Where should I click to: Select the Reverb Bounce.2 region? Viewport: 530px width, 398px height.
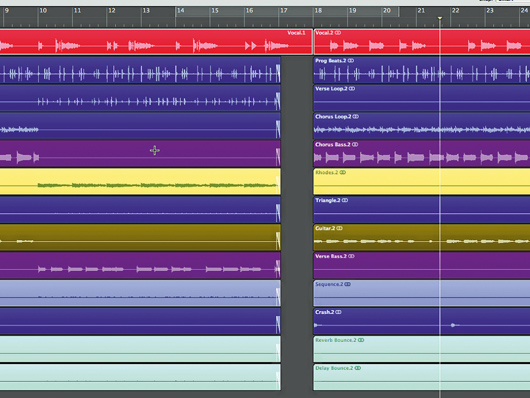click(421, 349)
